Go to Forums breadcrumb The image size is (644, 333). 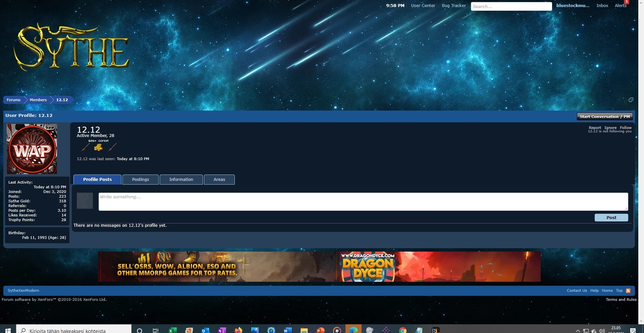pyautogui.click(x=14, y=100)
